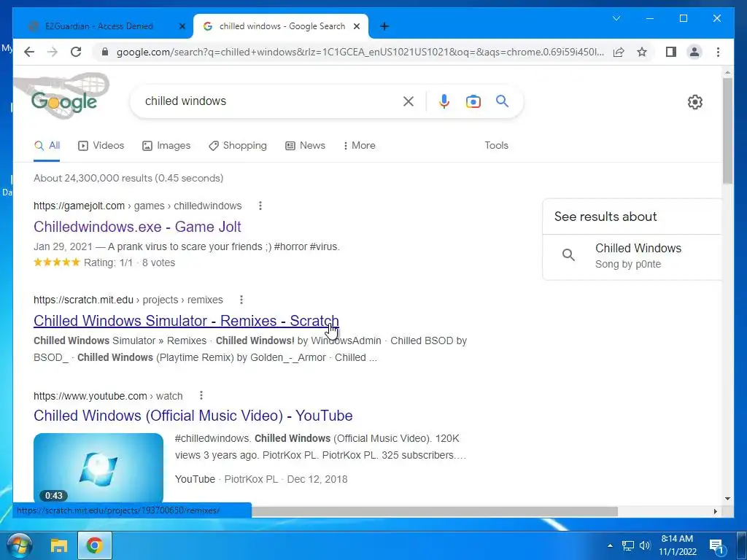Play the 0:43 YouTube video thumbnail
Screen dimensions: 747x560
click(98, 468)
